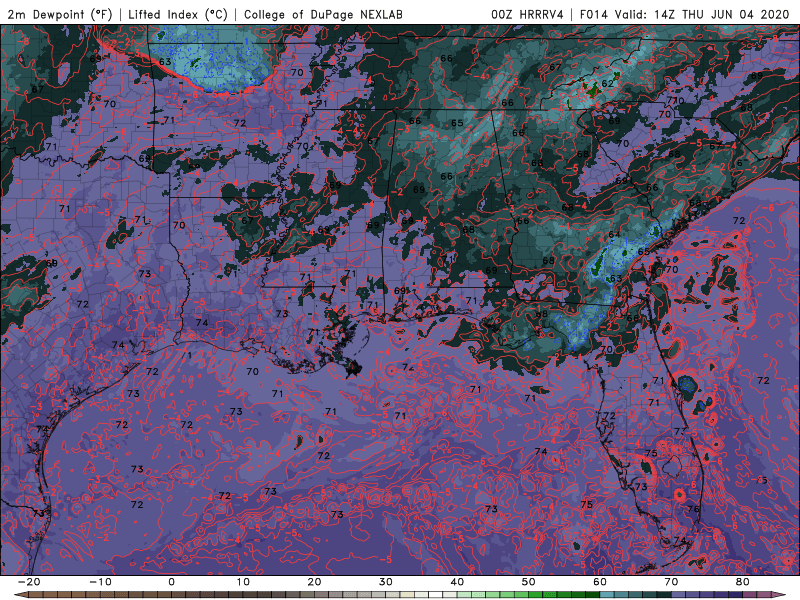The image size is (800, 600).
Task: Click the 0 label on the color scale
Action: click(171, 582)
